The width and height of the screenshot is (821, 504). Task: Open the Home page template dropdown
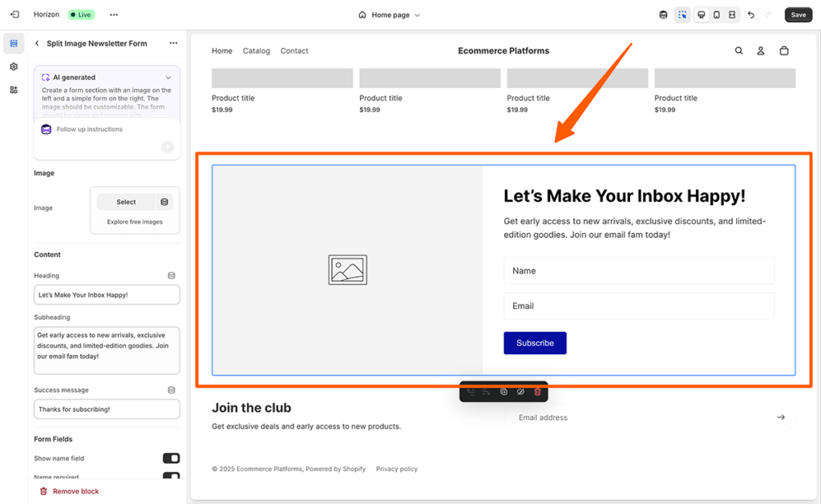(389, 14)
